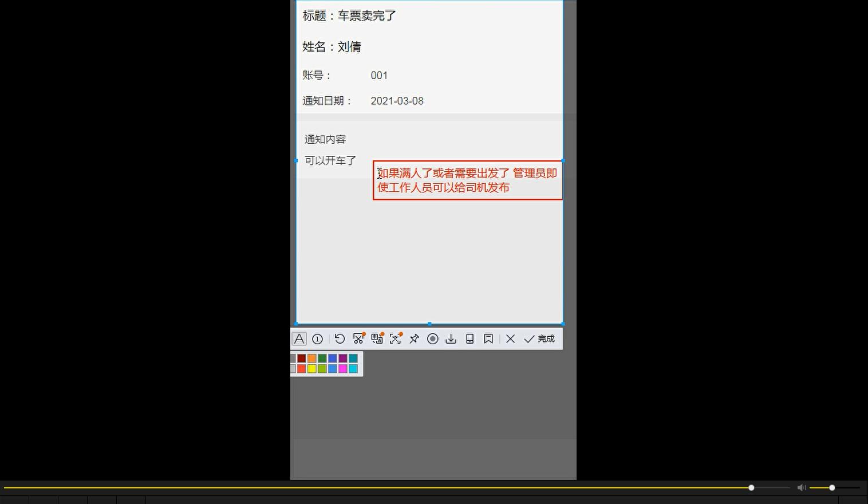Open the bookmark tool

pos(488,338)
